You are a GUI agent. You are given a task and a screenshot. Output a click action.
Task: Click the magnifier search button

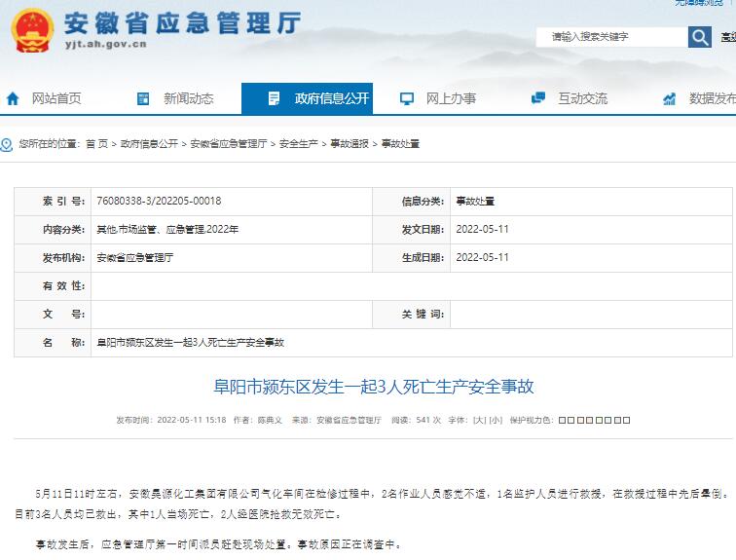pos(699,37)
